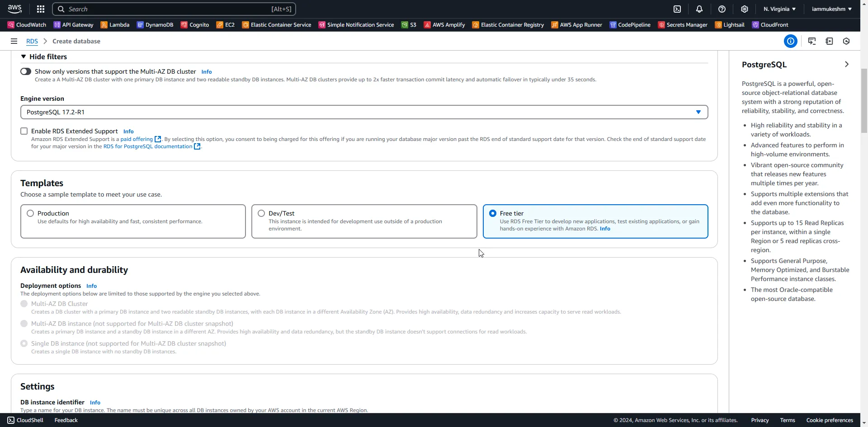The width and height of the screenshot is (868, 427).
Task: Open the N. Virginia region selector
Action: (778, 9)
